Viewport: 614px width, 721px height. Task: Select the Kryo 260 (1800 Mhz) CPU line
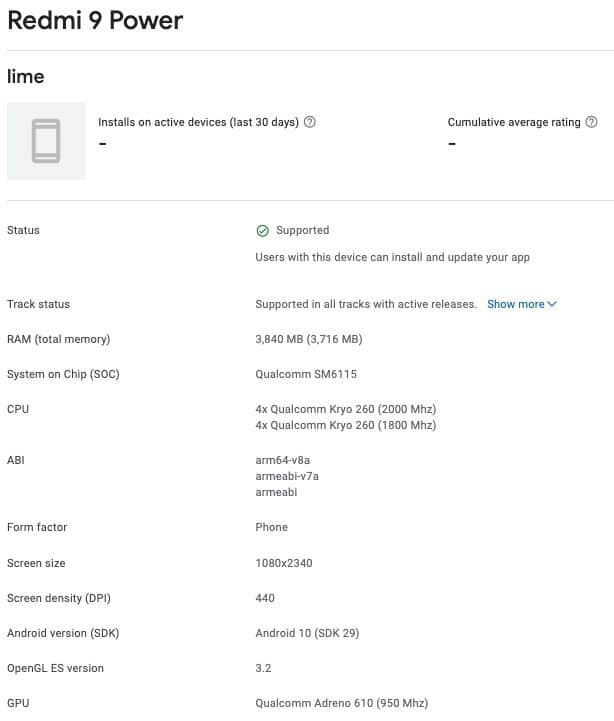coord(346,425)
